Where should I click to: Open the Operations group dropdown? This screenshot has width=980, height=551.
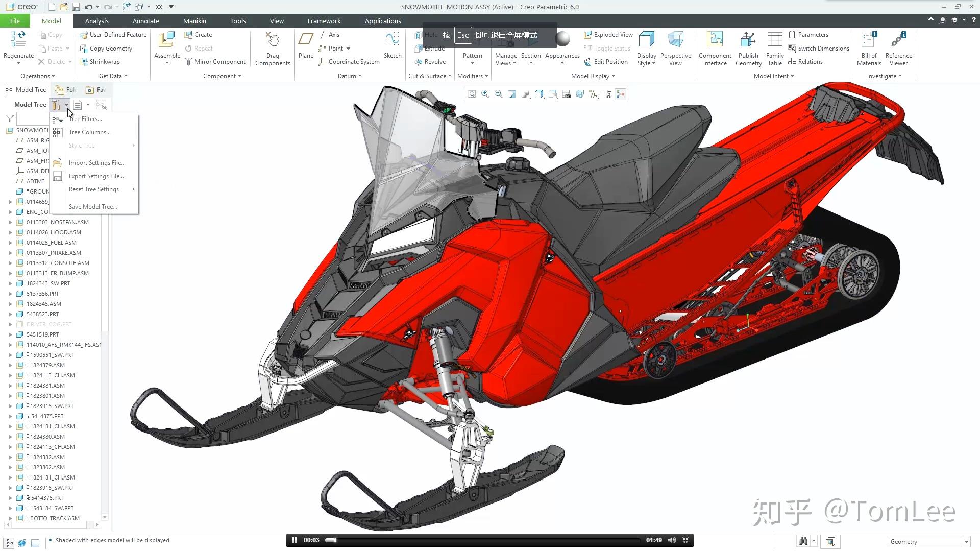[x=38, y=76]
